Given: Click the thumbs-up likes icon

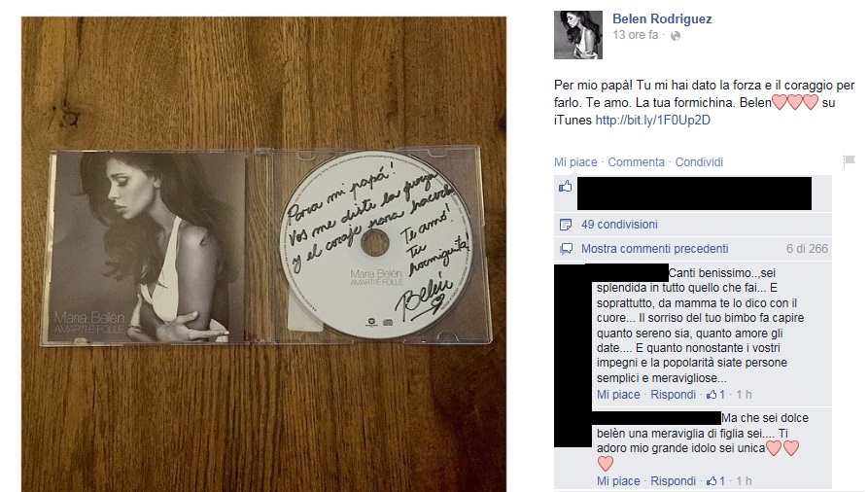Looking at the screenshot, I should coord(565,186).
